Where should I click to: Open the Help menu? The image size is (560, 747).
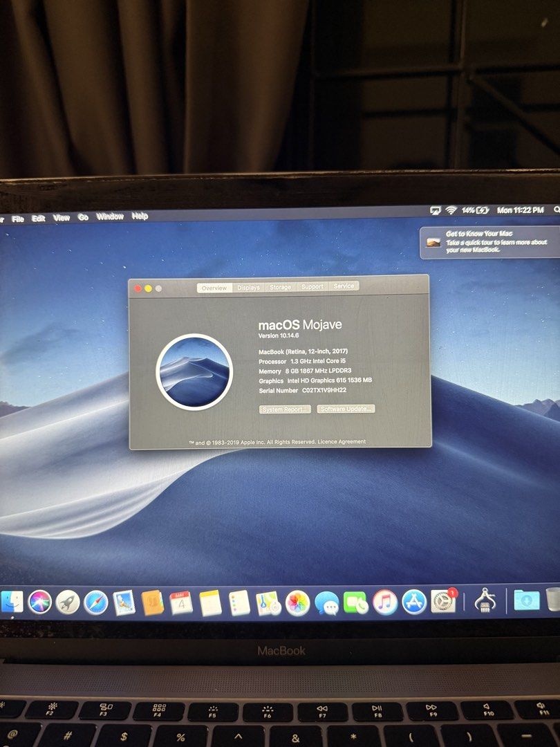tap(140, 216)
